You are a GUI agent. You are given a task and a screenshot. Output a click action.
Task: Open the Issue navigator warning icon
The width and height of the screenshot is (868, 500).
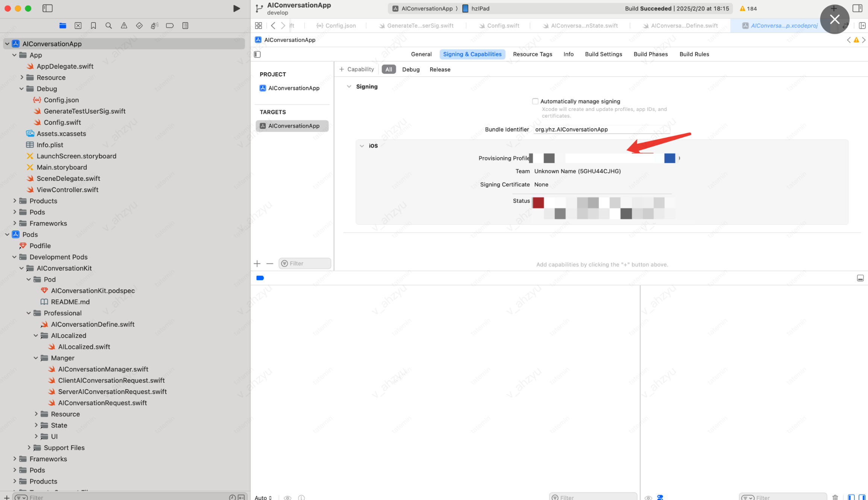tap(124, 26)
